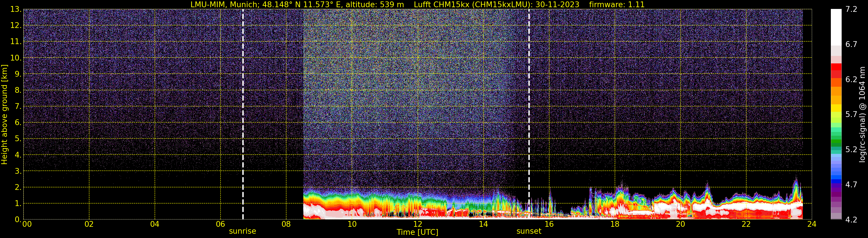The image size is (868, 238).
Task: Click the height axis tick label 13
Action: (x=15, y=10)
